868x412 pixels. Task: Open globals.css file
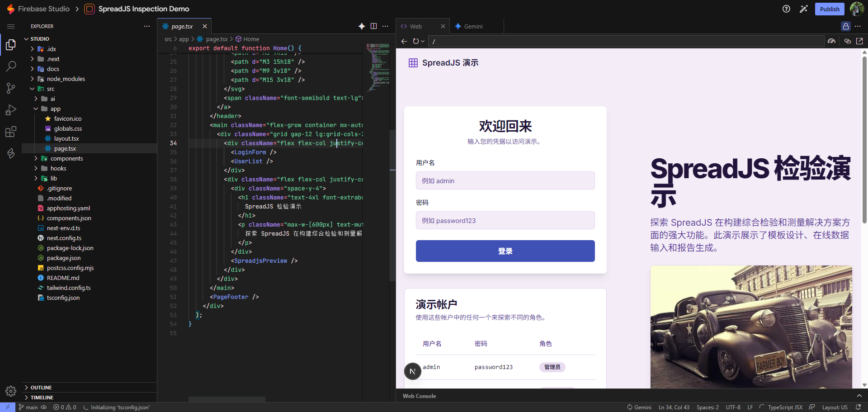point(68,128)
